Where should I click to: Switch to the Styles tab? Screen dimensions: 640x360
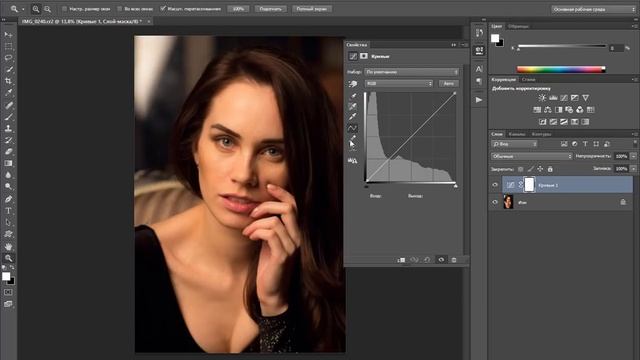click(528, 80)
